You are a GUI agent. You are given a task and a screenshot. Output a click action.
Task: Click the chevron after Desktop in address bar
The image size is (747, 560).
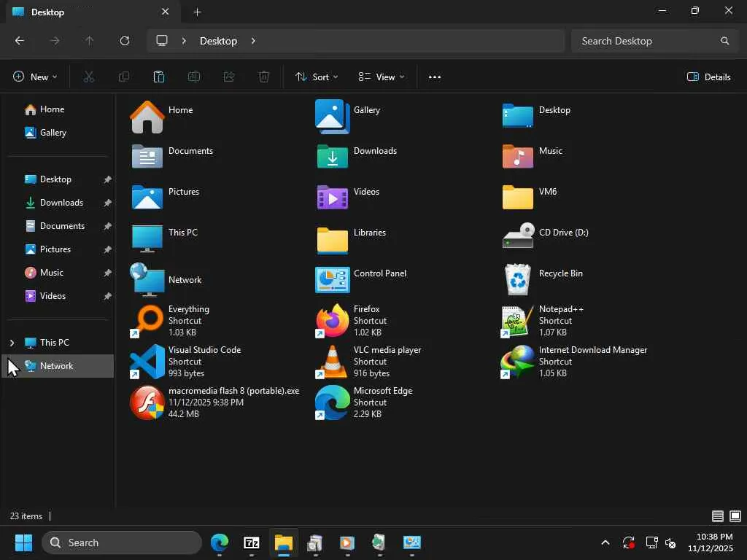pos(253,41)
